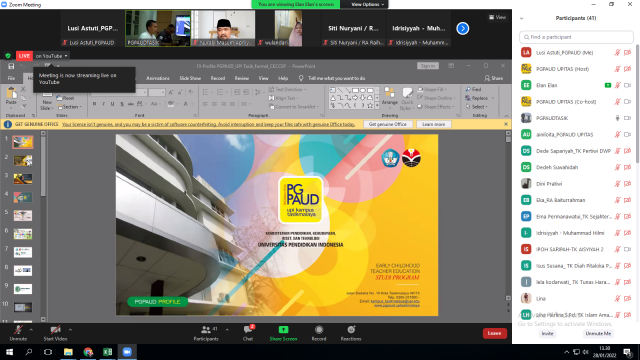Open the Text Direction dropdown
The height and width of the screenshot is (360, 640).
[287, 89]
